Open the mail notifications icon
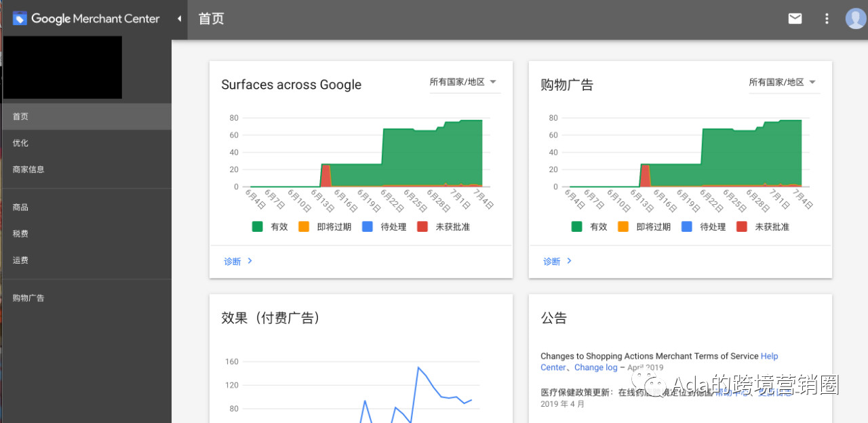The width and height of the screenshot is (868, 423). 795,18
